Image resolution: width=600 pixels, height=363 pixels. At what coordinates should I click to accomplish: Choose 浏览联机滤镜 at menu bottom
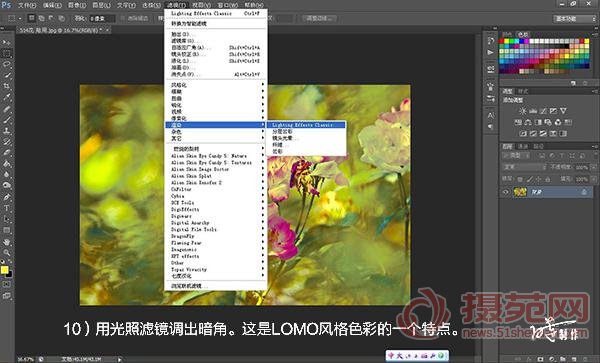[x=215, y=286]
